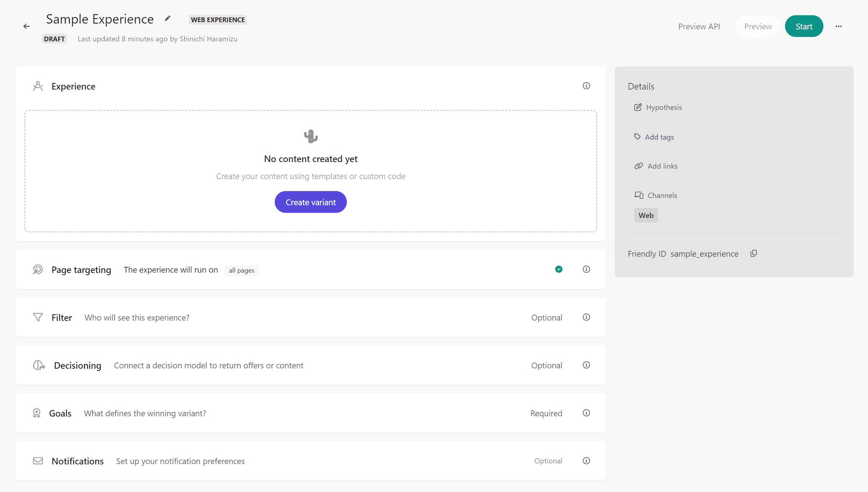Image resolution: width=868 pixels, height=492 pixels.
Task: Click the Experience section heading
Action: 73,86
